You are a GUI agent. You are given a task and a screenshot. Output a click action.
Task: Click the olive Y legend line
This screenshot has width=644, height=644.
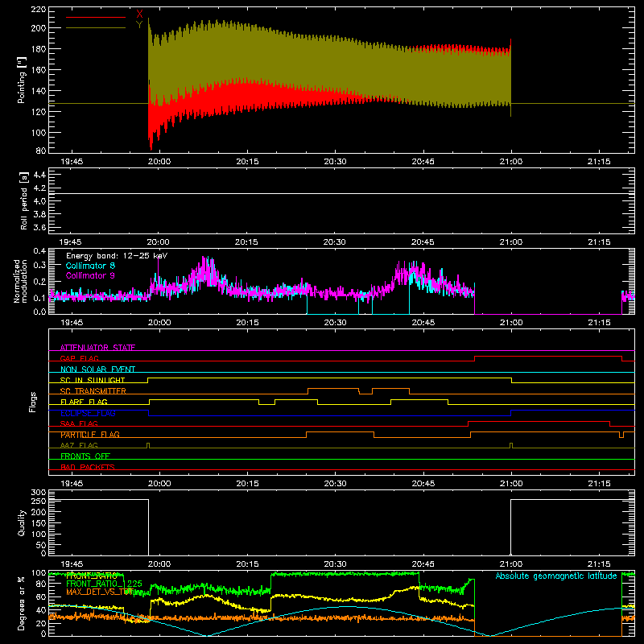click(x=96, y=28)
